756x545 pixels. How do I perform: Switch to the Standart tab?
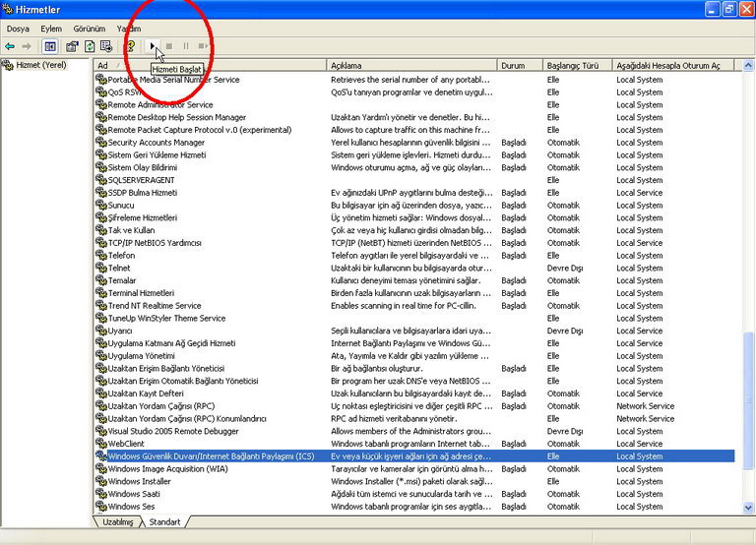point(164,521)
